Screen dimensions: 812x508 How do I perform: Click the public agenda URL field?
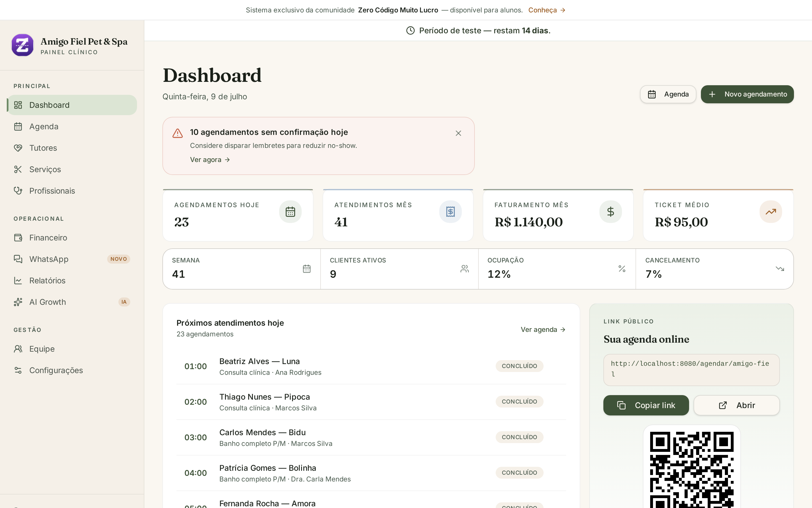click(x=691, y=370)
